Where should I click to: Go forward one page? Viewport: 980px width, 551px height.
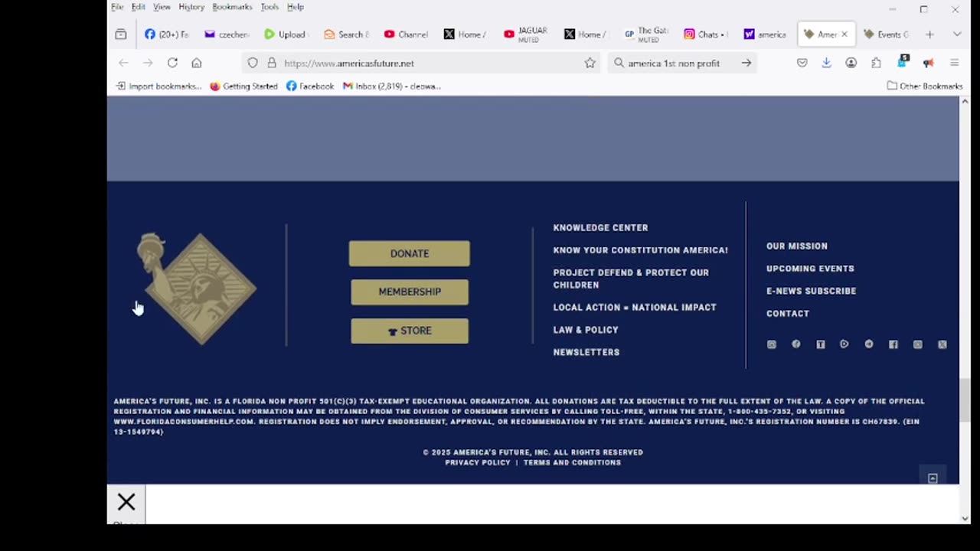pos(148,63)
